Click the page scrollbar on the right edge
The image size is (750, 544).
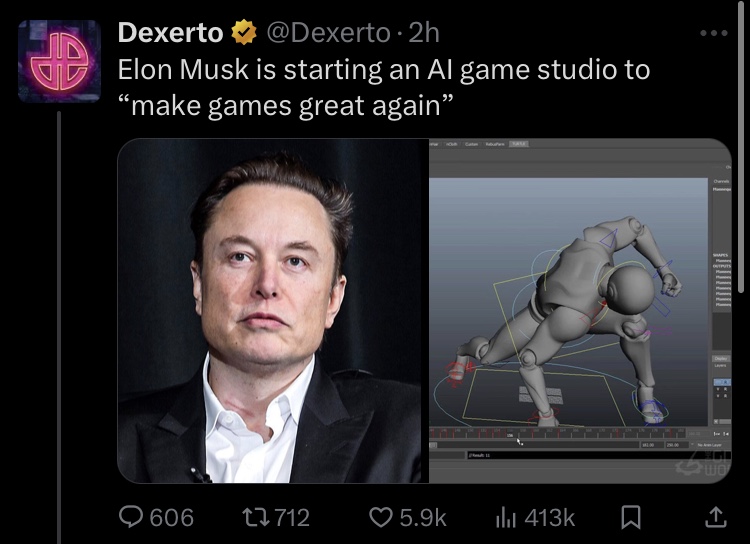741,146
